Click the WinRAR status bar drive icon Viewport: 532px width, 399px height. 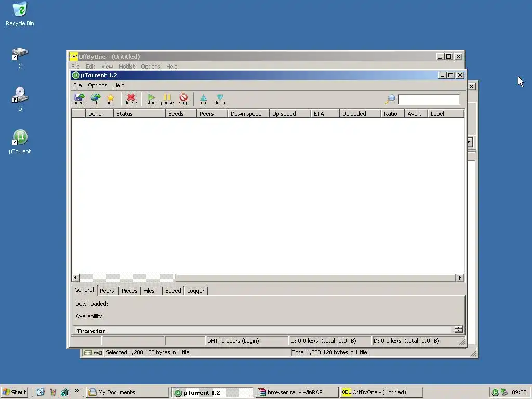click(88, 353)
